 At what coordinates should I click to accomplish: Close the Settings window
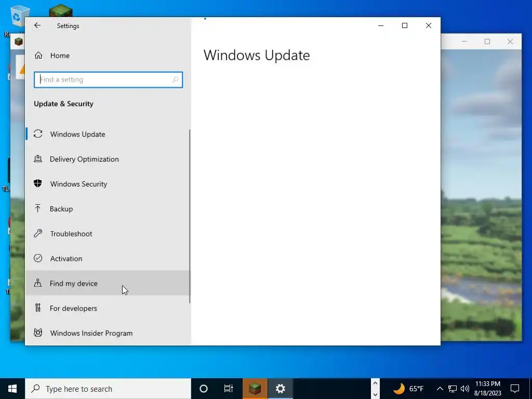coord(429,25)
